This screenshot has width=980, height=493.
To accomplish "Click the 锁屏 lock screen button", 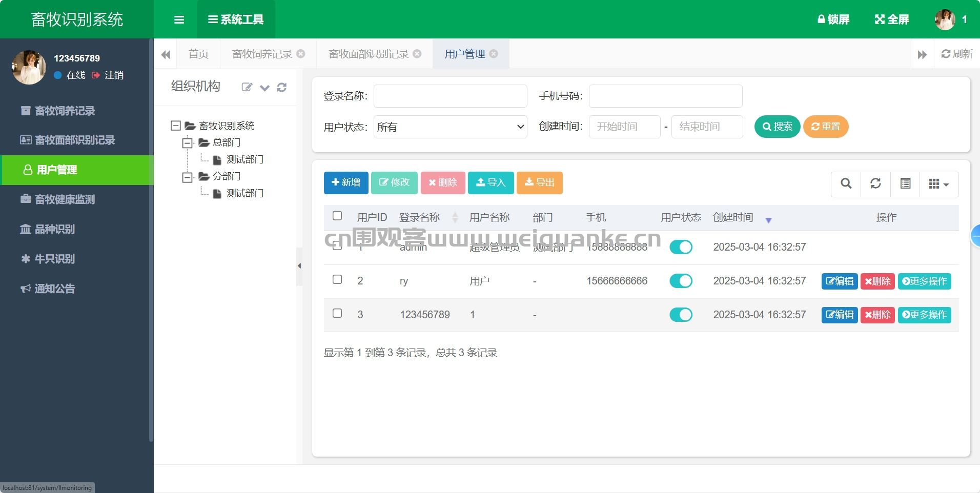I will pos(833,19).
